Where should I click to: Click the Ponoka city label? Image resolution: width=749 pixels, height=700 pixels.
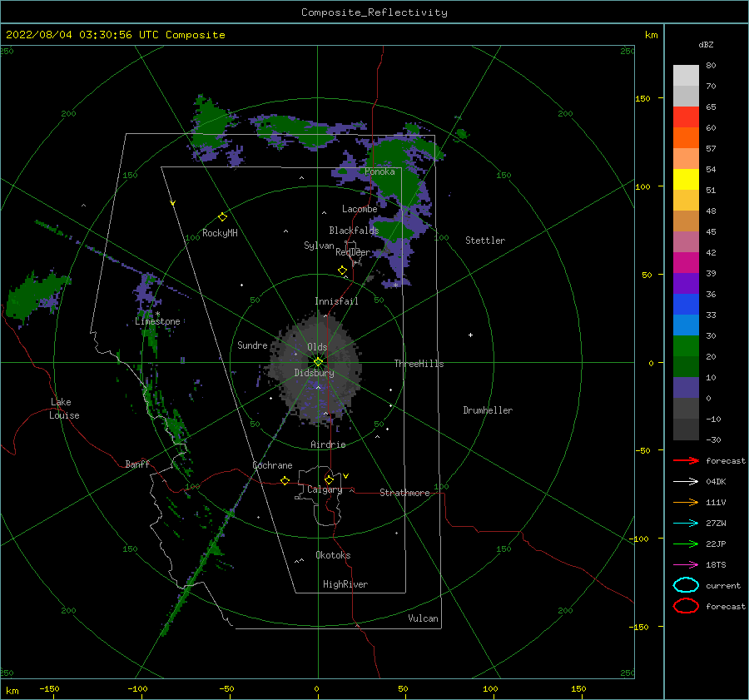point(379,171)
